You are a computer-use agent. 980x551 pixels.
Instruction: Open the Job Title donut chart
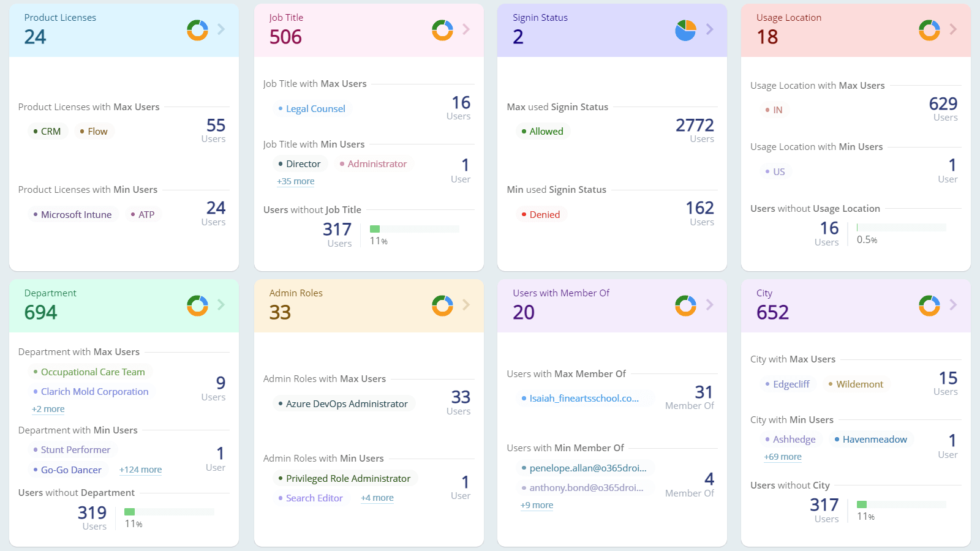[442, 29]
